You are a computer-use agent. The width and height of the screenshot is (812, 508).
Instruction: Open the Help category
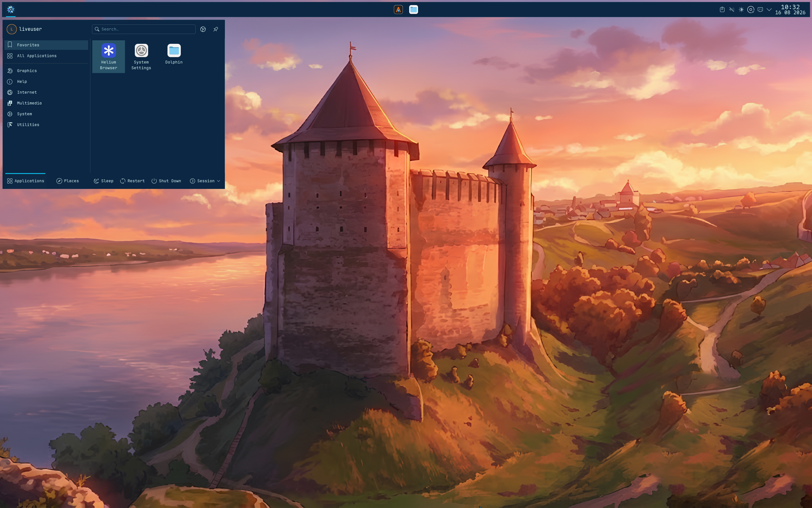pos(46,81)
